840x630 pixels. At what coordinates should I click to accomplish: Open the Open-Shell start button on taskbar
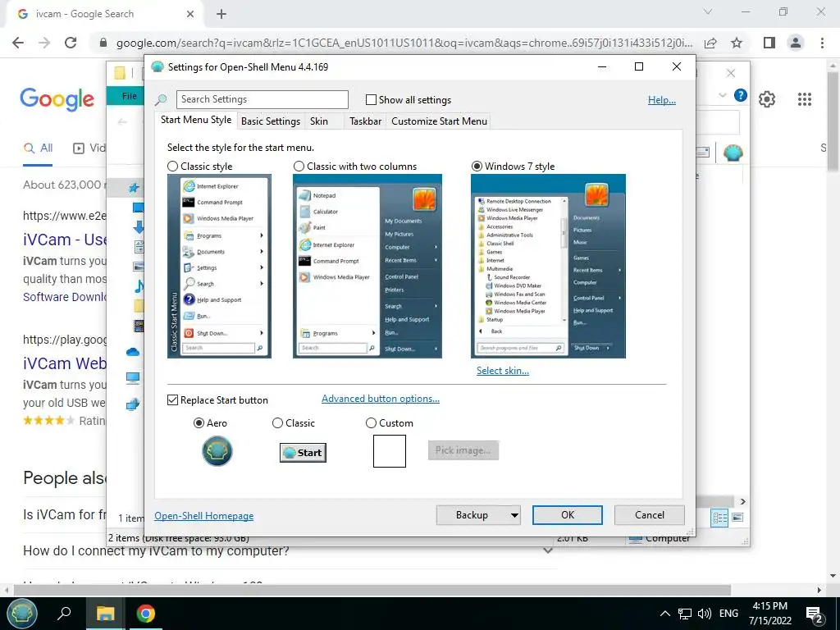(x=22, y=613)
